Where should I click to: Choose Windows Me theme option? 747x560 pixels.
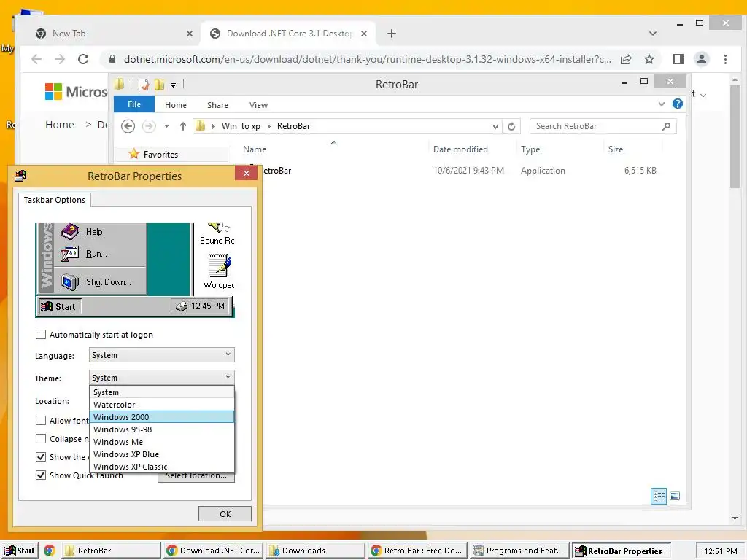tap(162, 442)
